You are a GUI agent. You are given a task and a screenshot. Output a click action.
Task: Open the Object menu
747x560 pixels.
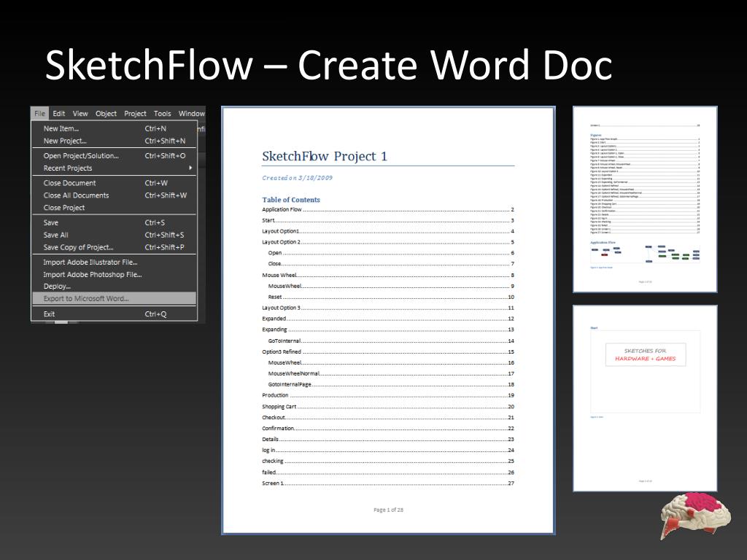point(106,113)
